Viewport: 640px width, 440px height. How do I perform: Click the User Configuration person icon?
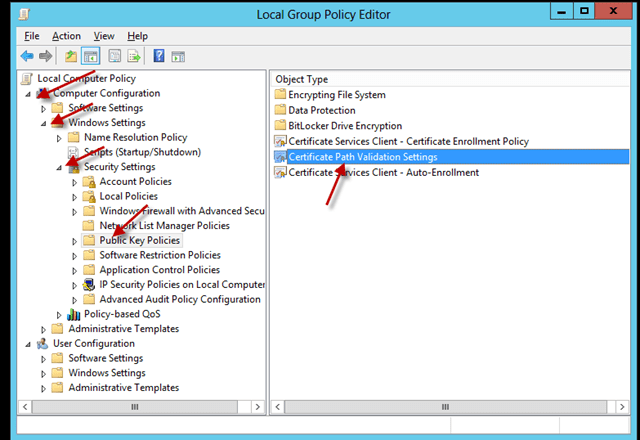42,344
